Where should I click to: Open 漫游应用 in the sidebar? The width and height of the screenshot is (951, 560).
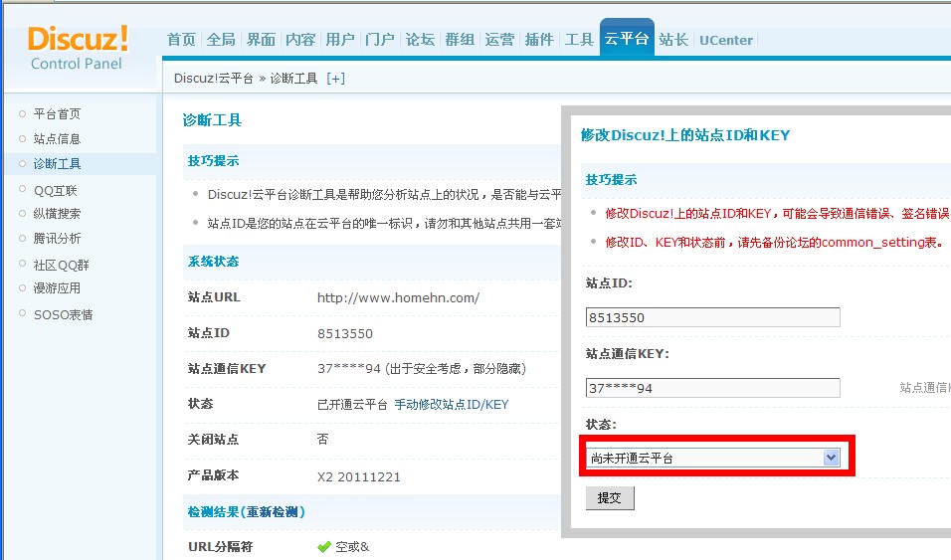[x=57, y=288]
